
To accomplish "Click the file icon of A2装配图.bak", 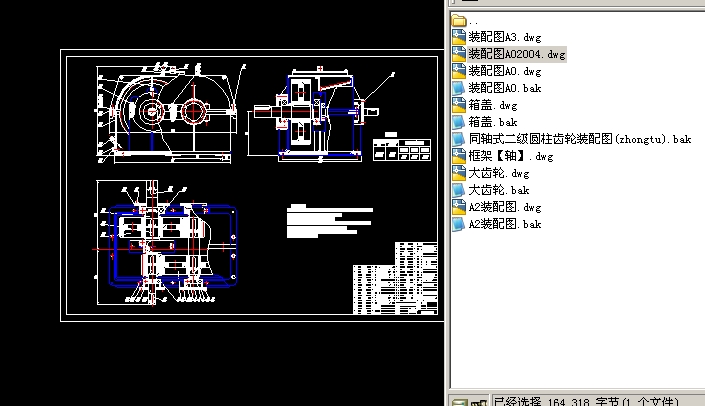I will [x=459, y=224].
